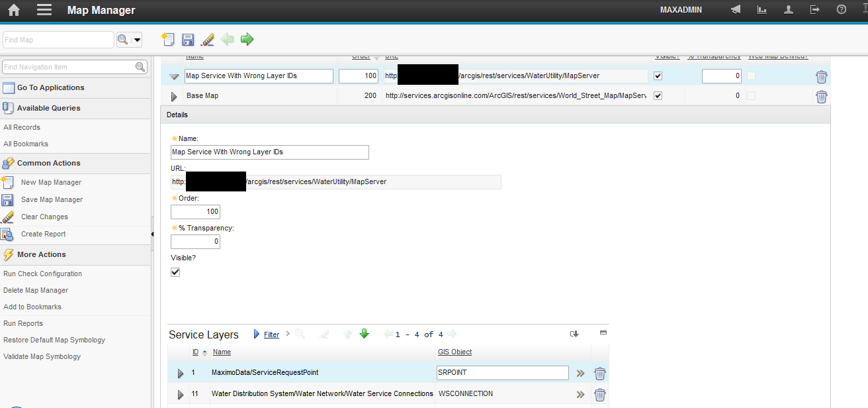
Task: Expand the ServiceRequestPoint layer row
Action: 180,374
